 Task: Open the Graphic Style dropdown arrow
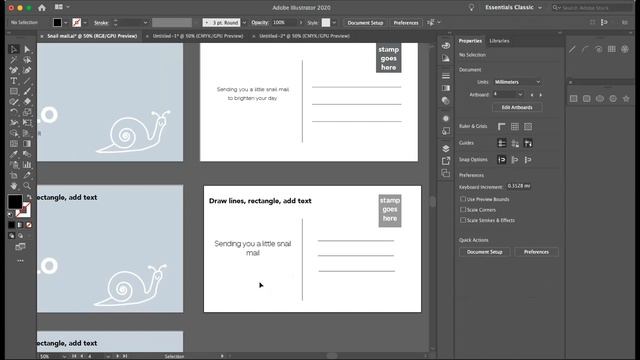pos(334,23)
